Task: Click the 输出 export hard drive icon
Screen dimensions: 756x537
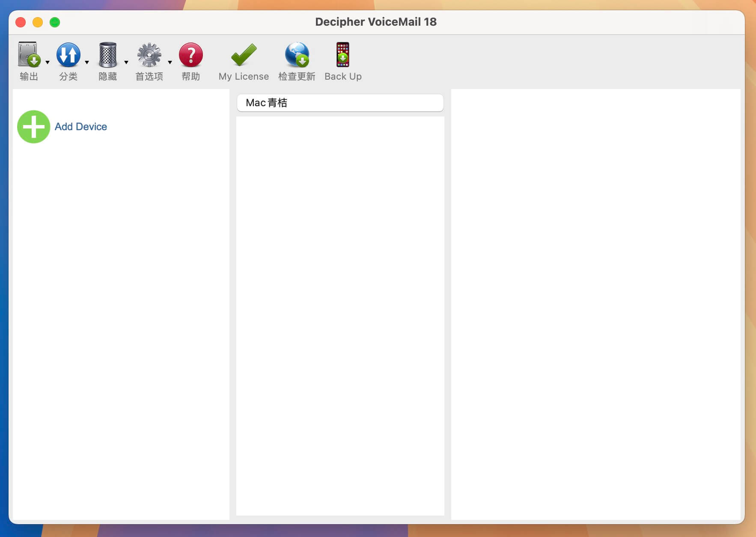Action: point(29,55)
